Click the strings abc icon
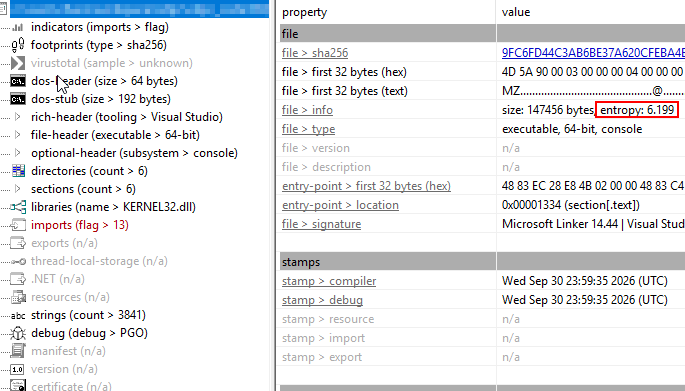The height and width of the screenshot is (391, 685). tap(18, 315)
